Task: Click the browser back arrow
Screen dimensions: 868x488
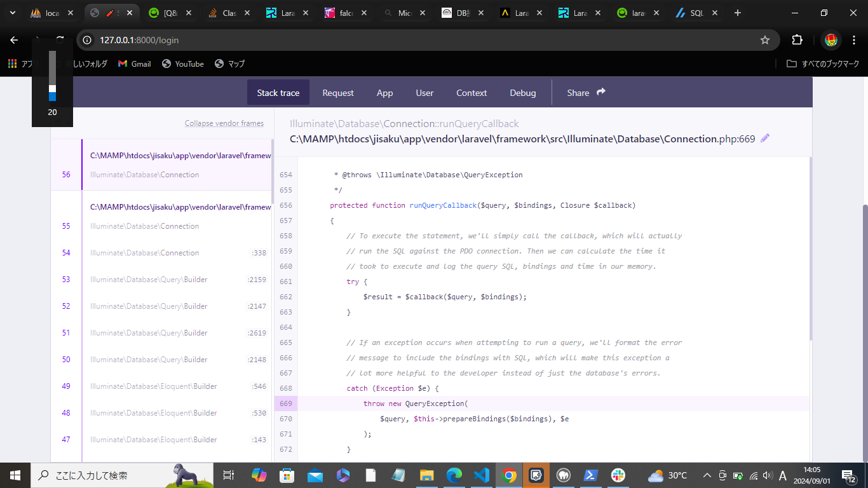Action: click(x=14, y=40)
